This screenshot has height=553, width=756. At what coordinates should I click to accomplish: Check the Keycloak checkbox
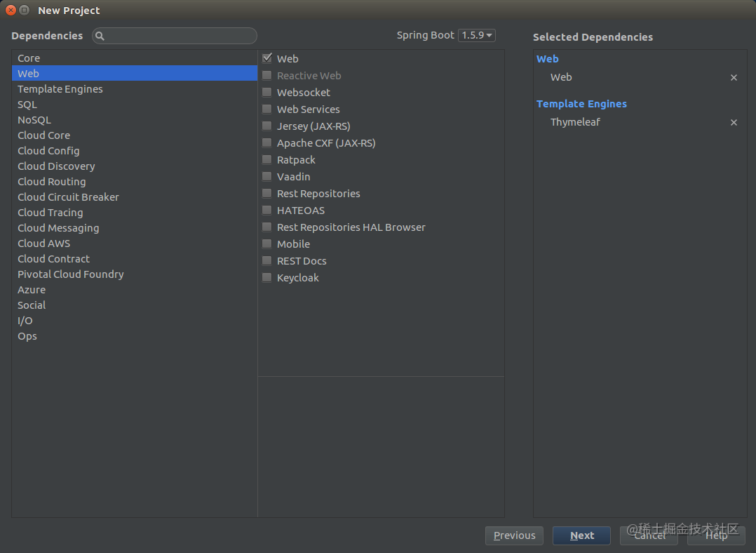(266, 277)
